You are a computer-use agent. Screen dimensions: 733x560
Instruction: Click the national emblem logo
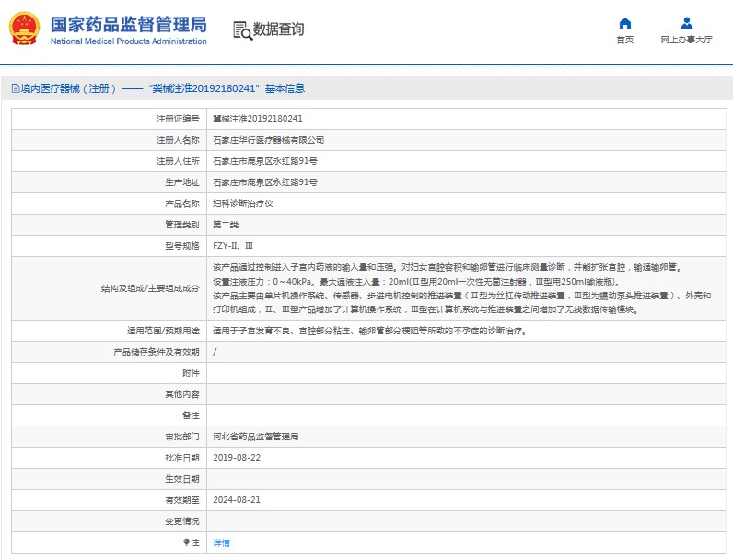(24, 29)
